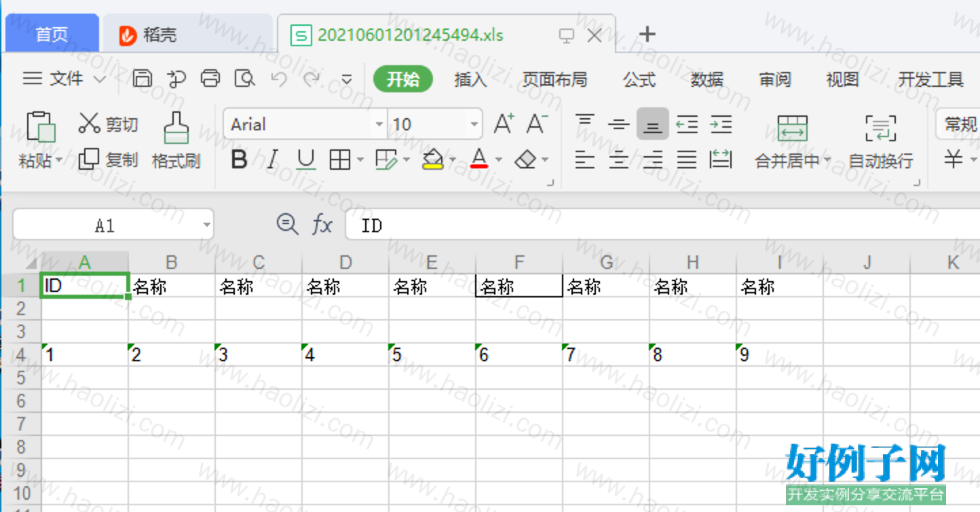Image resolution: width=980 pixels, height=512 pixels.
Task: Cut selection with 剪切 scissors
Action: click(x=108, y=124)
